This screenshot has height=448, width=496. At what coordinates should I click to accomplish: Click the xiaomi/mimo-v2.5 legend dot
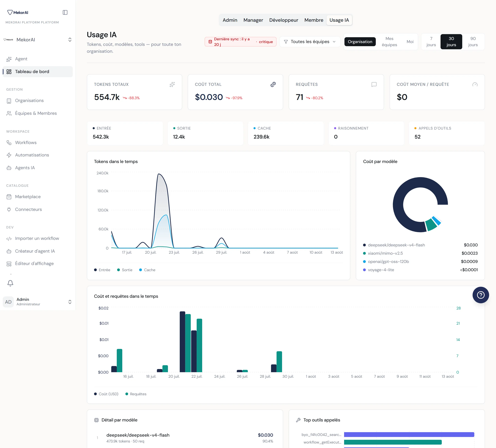364,253
